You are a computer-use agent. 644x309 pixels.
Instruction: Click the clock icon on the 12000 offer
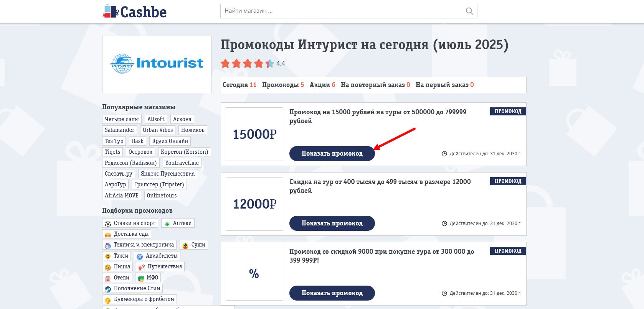tap(444, 224)
